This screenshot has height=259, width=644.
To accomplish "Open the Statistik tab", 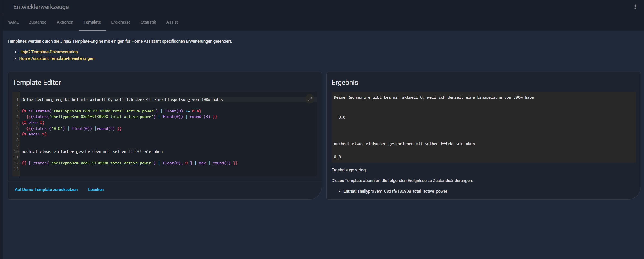I will pyautogui.click(x=148, y=22).
